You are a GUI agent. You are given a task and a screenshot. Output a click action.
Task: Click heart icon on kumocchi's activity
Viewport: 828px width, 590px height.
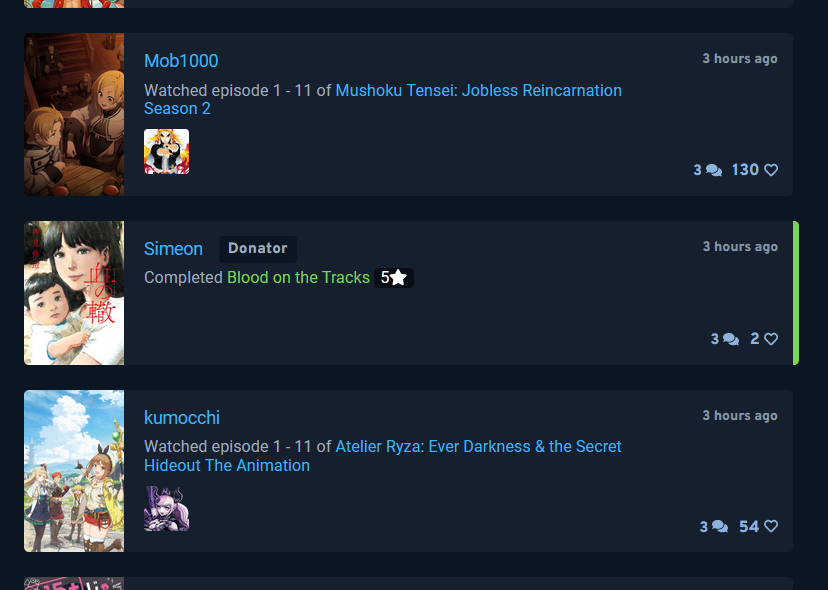pyautogui.click(x=771, y=527)
